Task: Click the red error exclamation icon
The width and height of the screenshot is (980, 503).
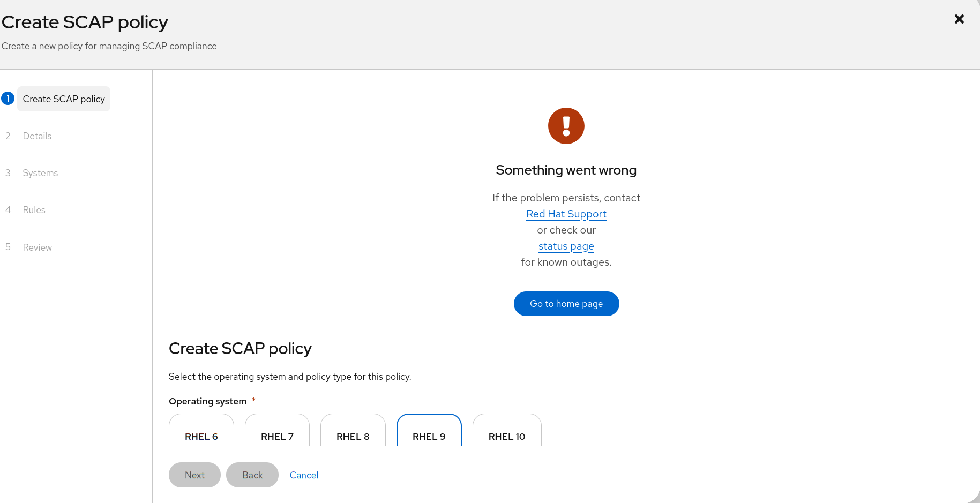Action: pos(566,126)
